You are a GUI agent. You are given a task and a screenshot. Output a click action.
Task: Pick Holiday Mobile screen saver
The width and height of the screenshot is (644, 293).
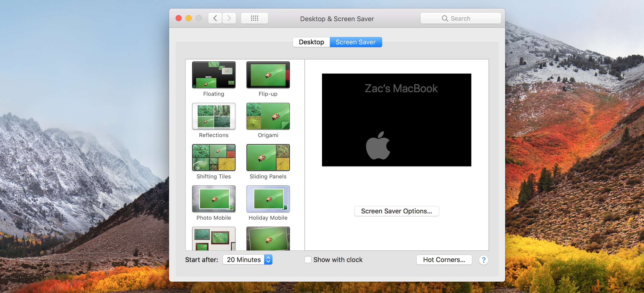tap(268, 199)
